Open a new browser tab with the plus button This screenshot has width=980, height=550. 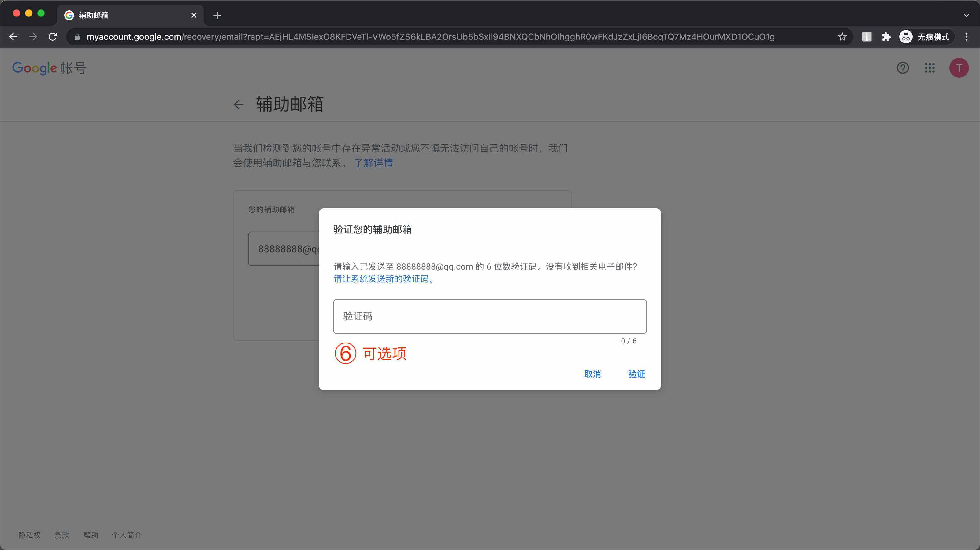[217, 15]
